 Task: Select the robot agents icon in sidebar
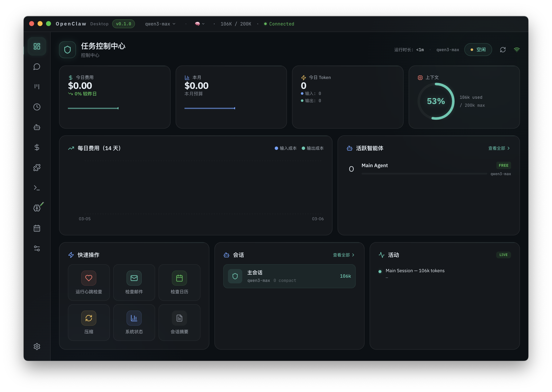coord(37,127)
